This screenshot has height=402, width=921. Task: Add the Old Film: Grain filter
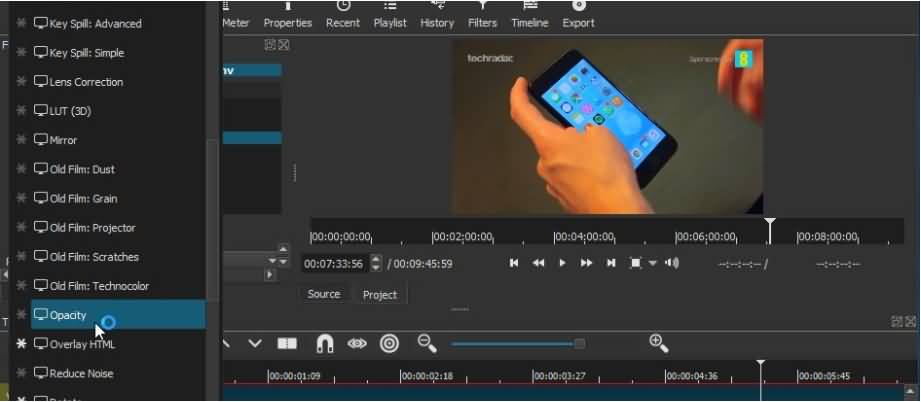118,199
